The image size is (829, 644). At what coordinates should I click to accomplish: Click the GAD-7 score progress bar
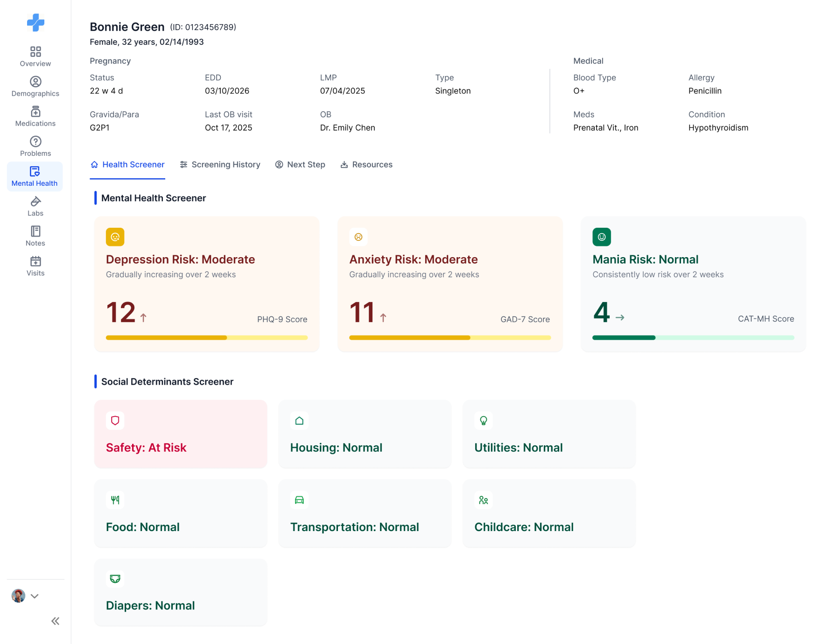point(450,337)
